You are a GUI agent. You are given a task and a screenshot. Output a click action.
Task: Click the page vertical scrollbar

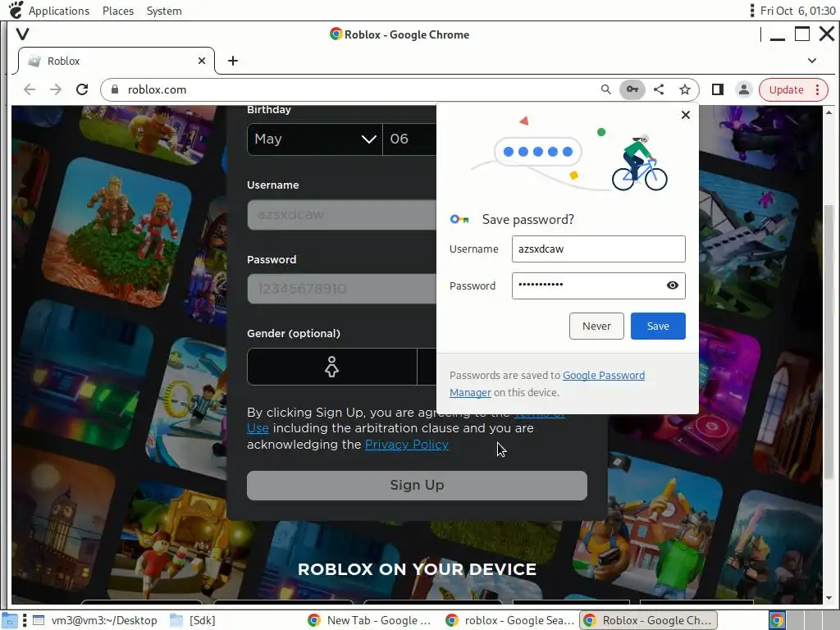tap(829, 341)
